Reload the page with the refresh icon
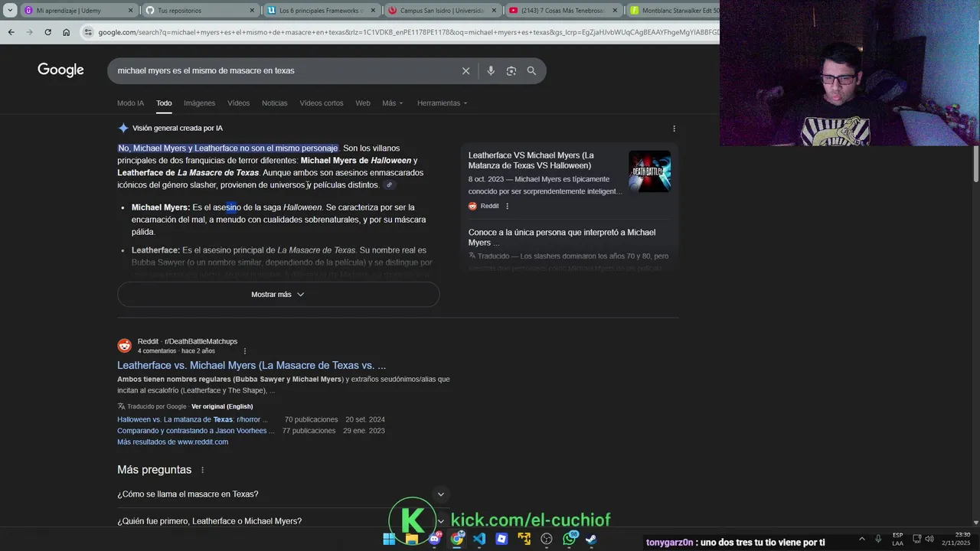 (x=47, y=32)
